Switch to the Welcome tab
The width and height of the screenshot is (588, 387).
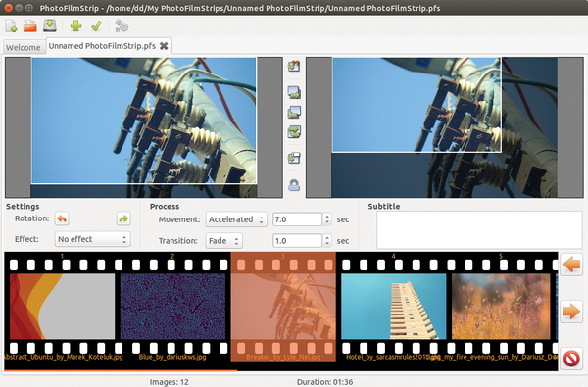pos(24,48)
